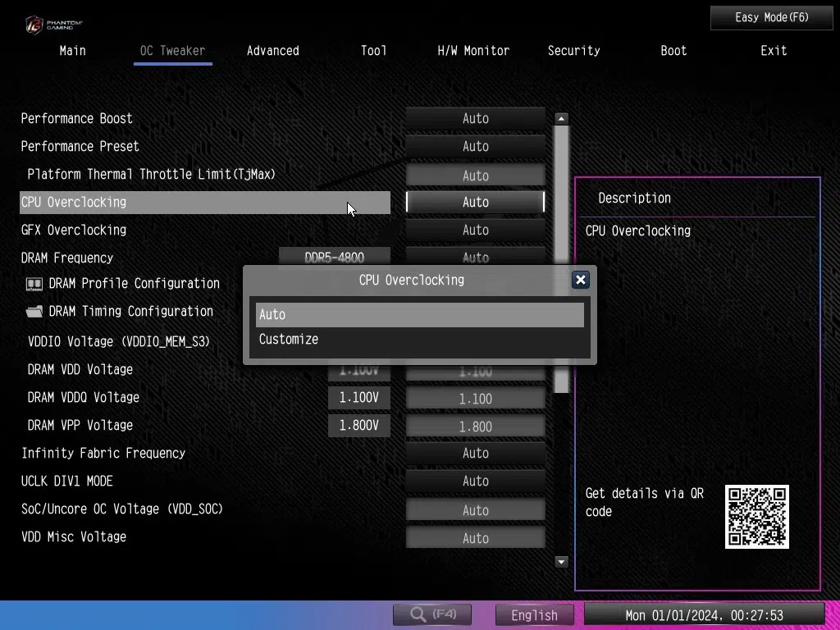Screen dimensions: 840x630
Task: Open Infinity Fabric Frequency dropdown
Action: pyautogui.click(x=475, y=454)
